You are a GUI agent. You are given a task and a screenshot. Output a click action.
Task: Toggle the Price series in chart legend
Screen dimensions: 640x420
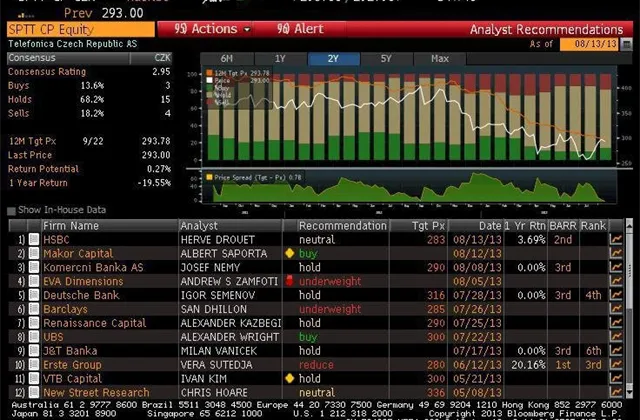[209, 80]
